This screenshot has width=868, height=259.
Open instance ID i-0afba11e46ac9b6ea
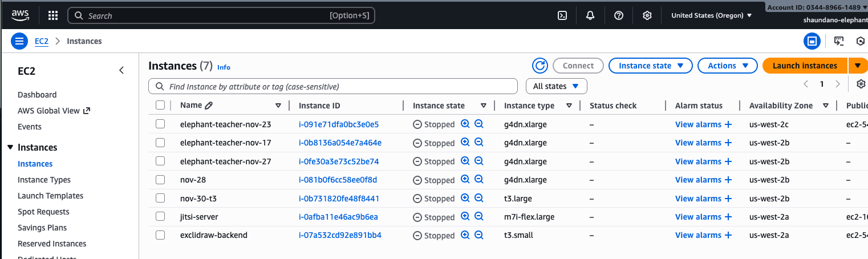338,217
